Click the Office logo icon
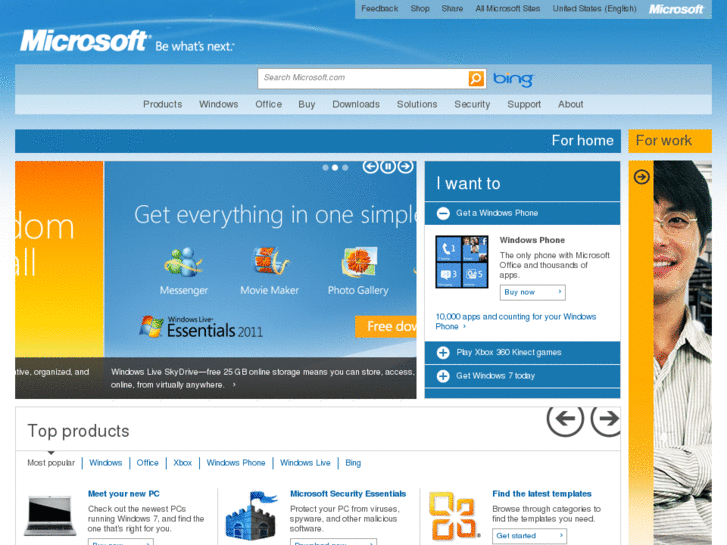The width and height of the screenshot is (727, 545). pyautogui.click(x=454, y=516)
